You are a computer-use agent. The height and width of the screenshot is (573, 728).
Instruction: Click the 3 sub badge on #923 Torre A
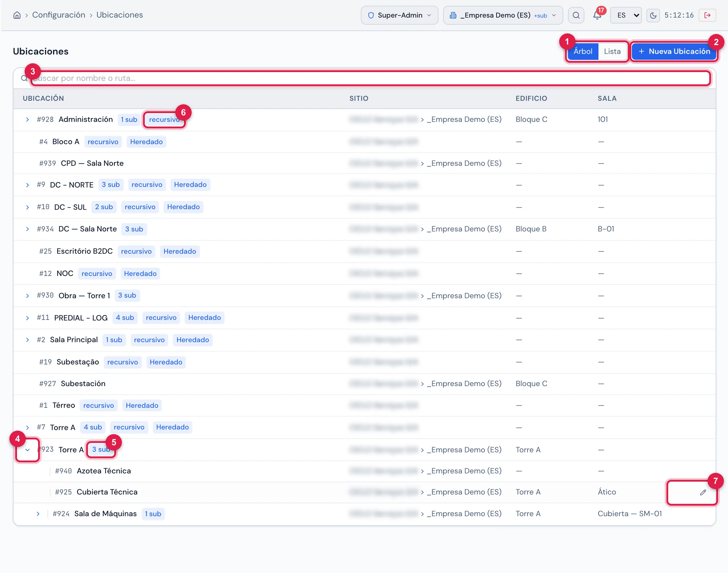(101, 449)
